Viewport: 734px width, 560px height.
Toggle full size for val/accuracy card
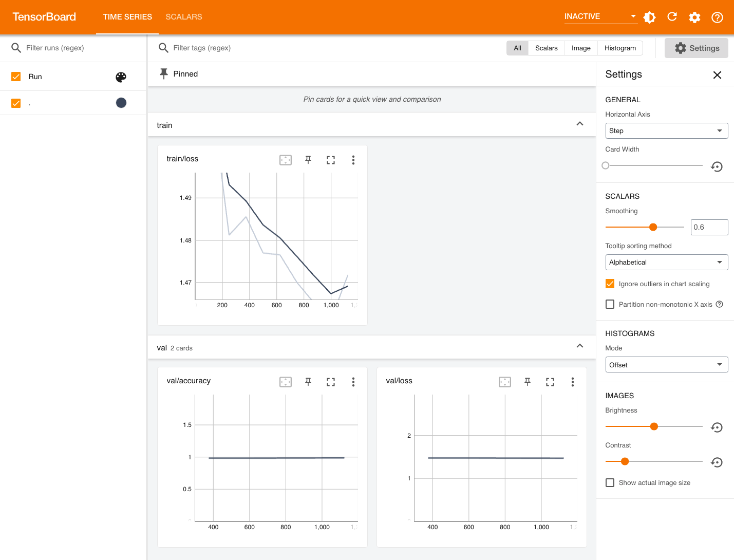click(x=331, y=382)
